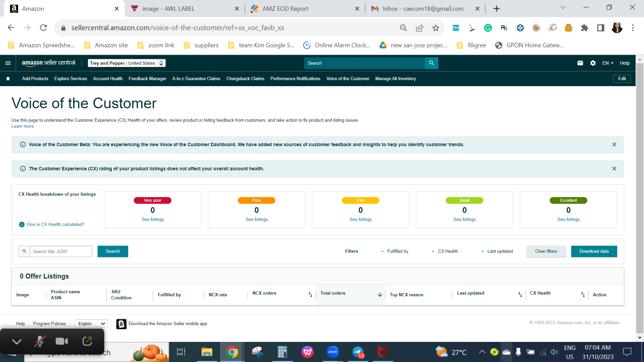The image size is (644, 362).
Task: Click the Search title, ASIN input field
Action: [x=61, y=251]
